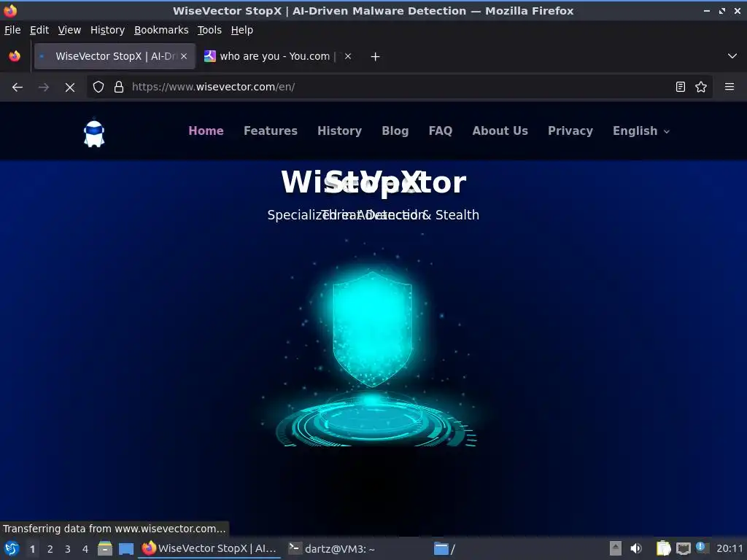Click the removable media eject tray icon

pos(616,548)
